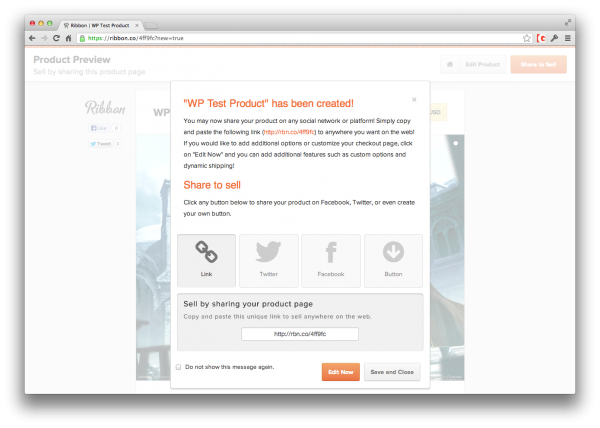The height and width of the screenshot is (428, 600).
Task: Bookmark page with the star icon
Action: pyautogui.click(x=527, y=38)
